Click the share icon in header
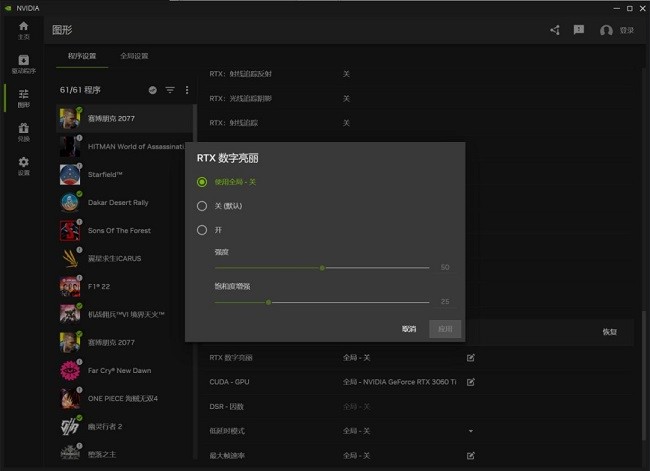 [x=555, y=30]
